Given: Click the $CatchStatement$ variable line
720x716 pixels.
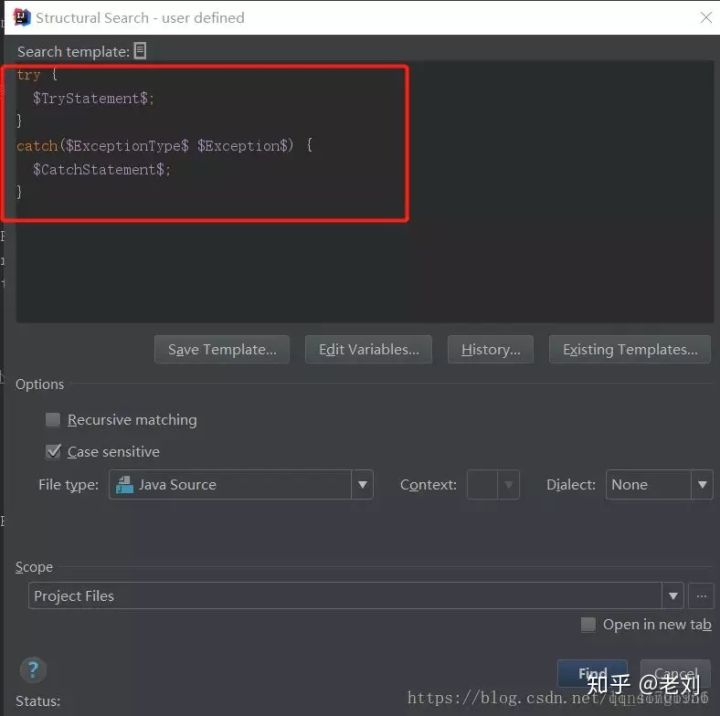Looking at the screenshot, I should click(x=101, y=169).
